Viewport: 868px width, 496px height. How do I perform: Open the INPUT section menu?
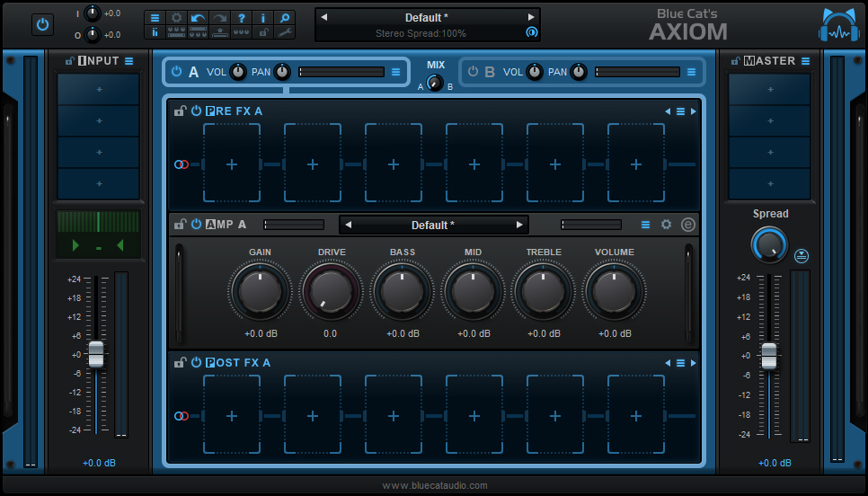point(129,61)
